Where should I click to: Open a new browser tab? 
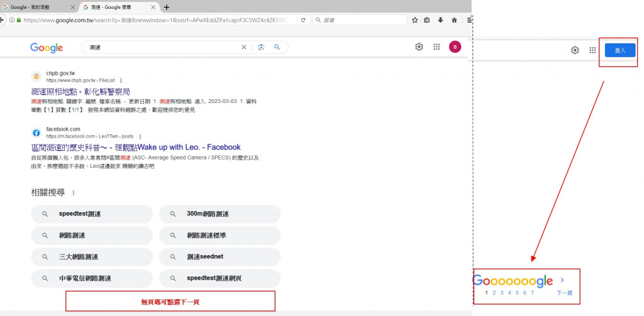[x=166, y=8]
